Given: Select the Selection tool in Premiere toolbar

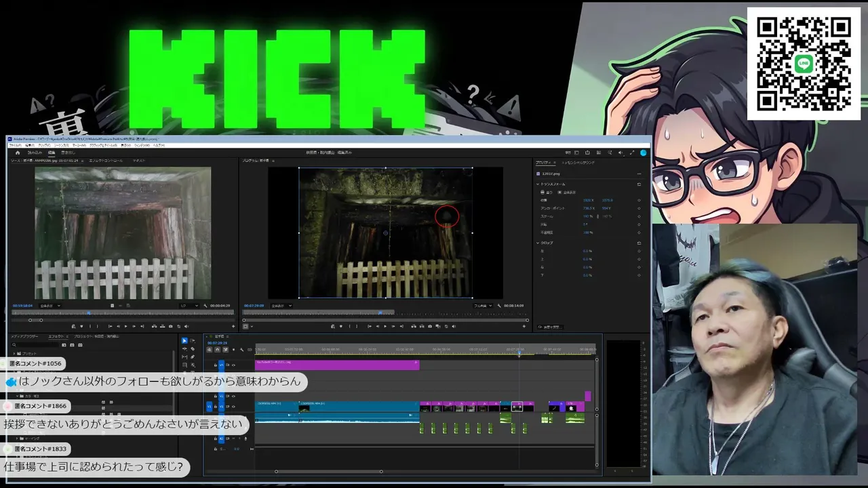Looking at the screenshot, I should tap(184, 341).
